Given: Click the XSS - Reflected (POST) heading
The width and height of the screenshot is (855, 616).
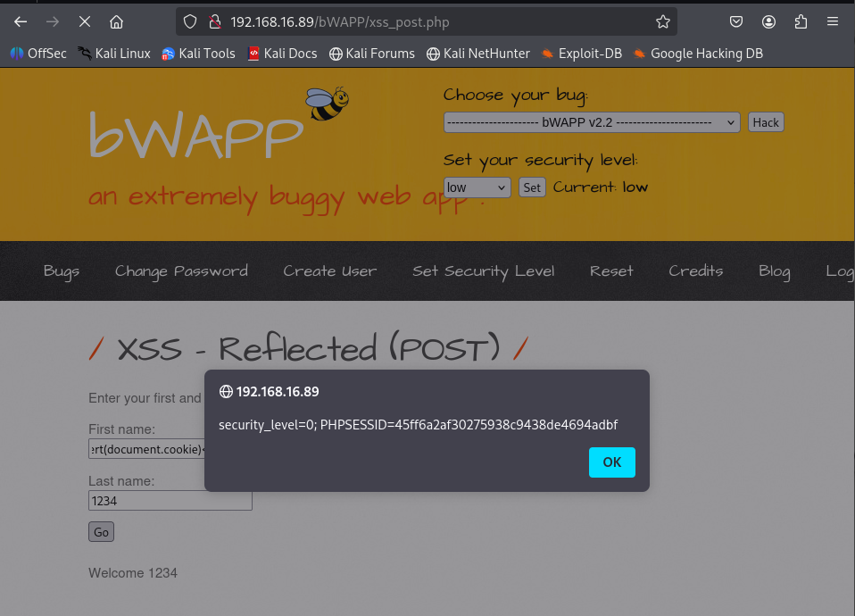Looking at the screenshot, I should coord(309,348).
